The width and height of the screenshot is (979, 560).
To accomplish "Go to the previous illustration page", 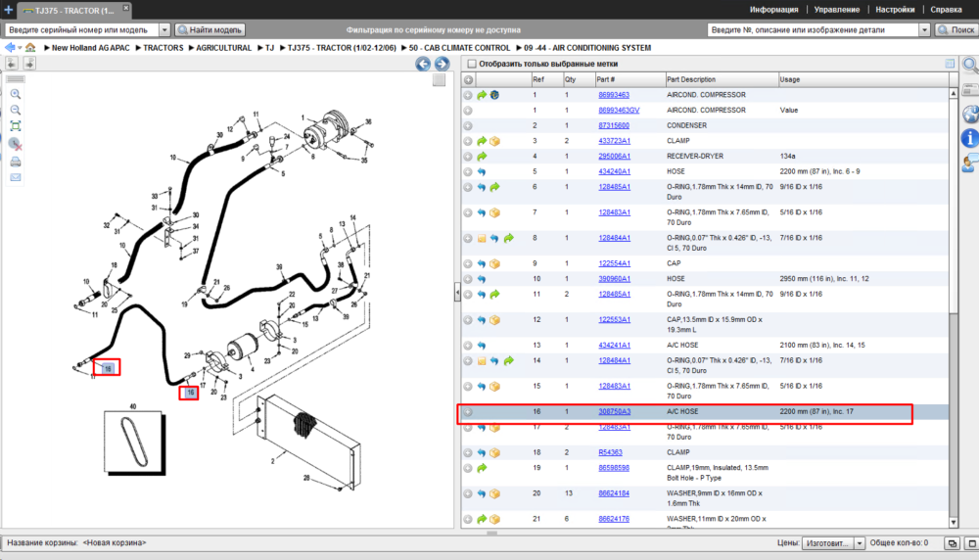I will (12, 63).
